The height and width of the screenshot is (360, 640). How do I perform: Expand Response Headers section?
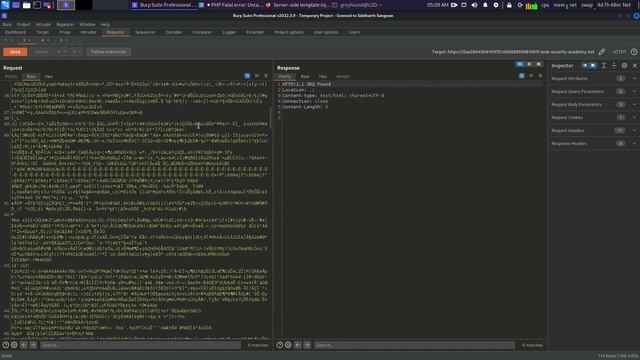tap(593, 144)
